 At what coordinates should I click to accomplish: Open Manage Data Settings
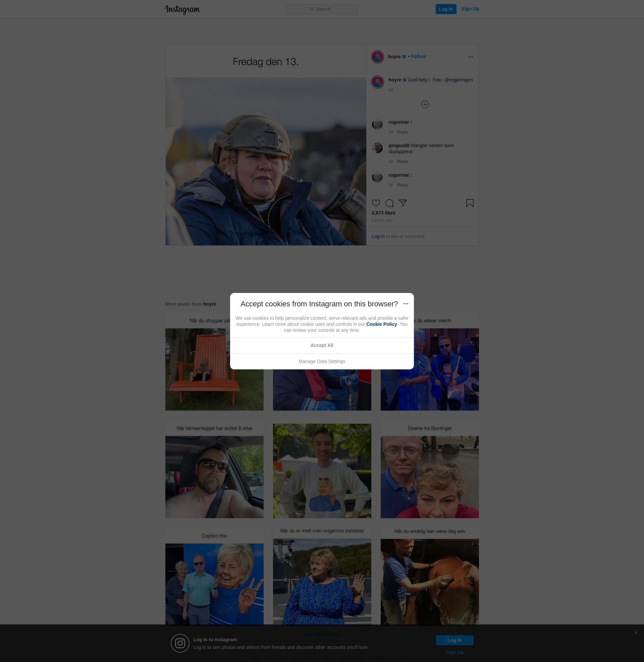click(x=322, y=362)
